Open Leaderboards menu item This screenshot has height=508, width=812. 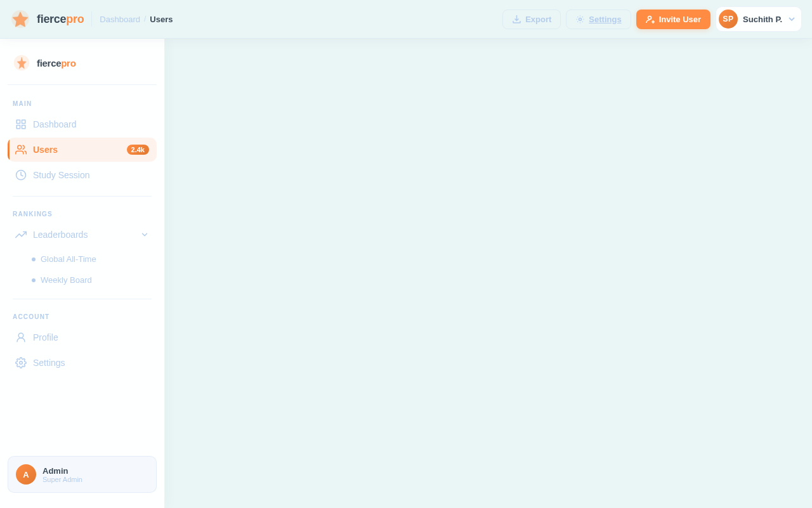click(82, 235)
